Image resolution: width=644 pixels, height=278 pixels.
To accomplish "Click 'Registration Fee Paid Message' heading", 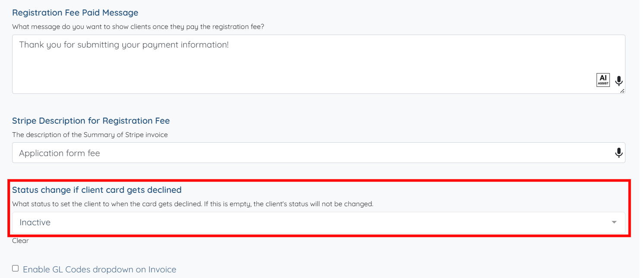I will 75,13.
